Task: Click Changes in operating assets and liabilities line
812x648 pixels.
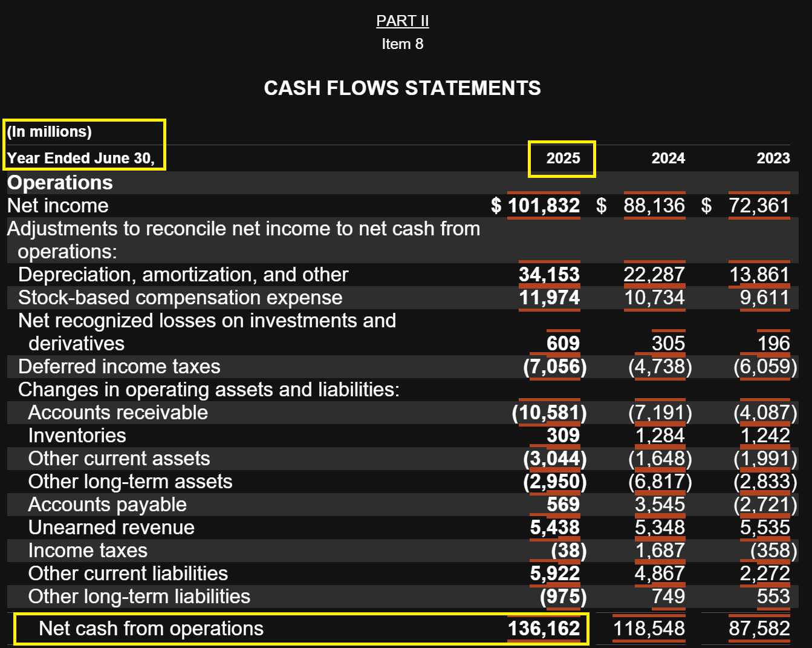Action: coord(209,390)
